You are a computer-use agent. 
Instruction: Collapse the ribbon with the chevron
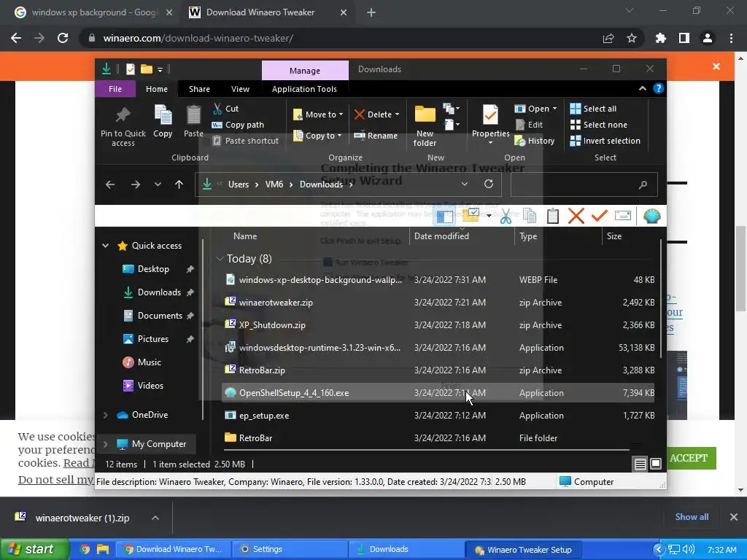[x=643, y=88]
